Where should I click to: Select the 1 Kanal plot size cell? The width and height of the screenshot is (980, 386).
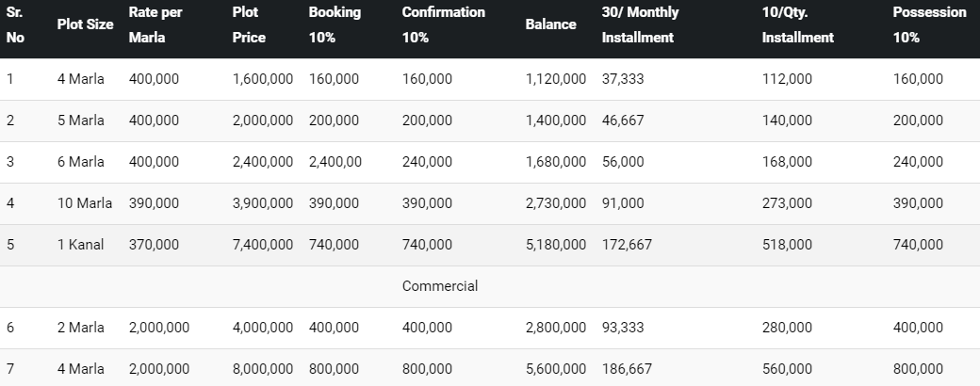pyautogui.click(x=80, y=245)
